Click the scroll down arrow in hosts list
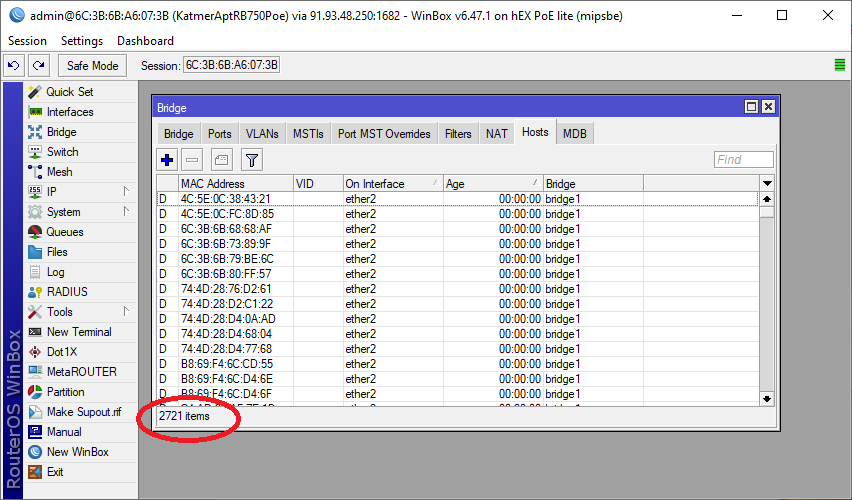The width and height of the screenshot is (852, 500). [x=767, y=399]
